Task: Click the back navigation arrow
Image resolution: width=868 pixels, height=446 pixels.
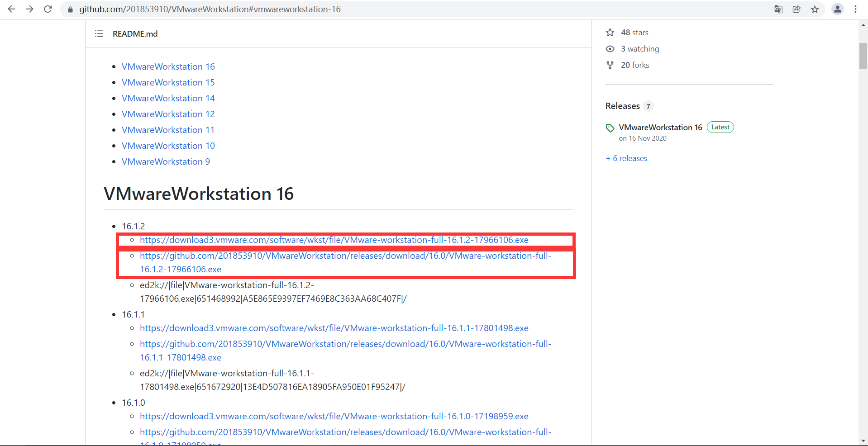Action: point(11,9)
